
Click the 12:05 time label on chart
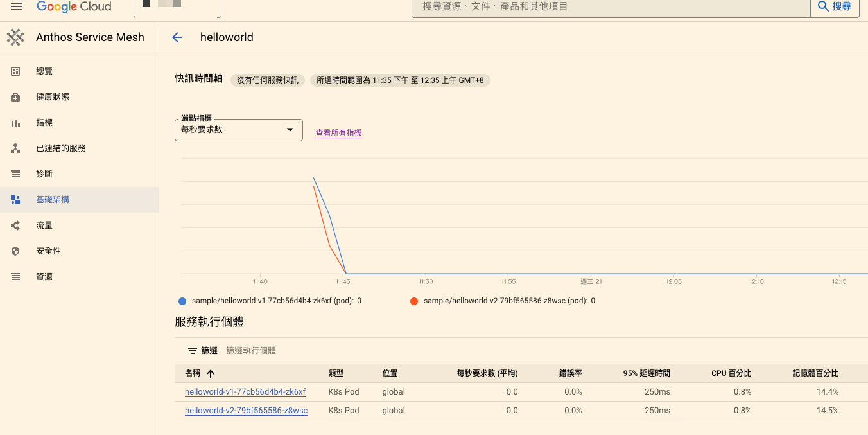point(674,281)
